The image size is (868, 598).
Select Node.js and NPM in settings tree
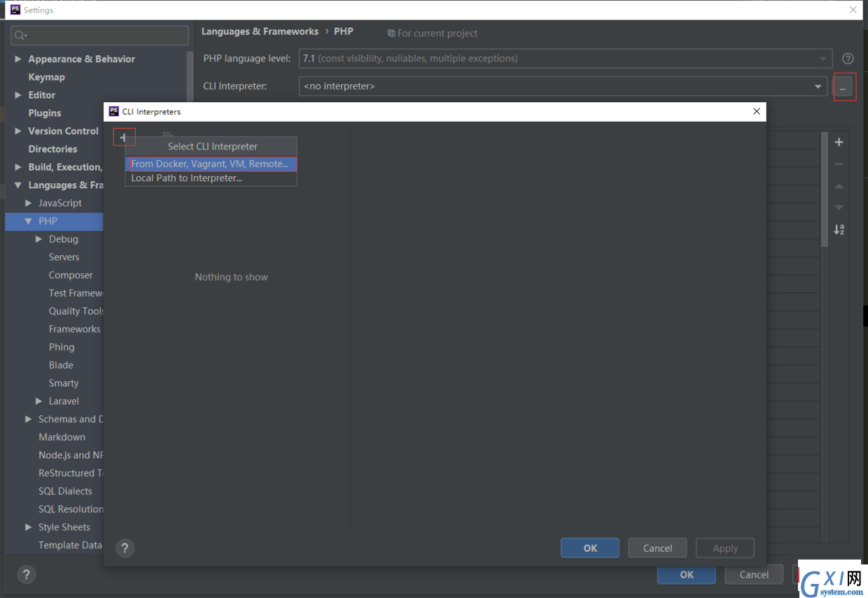(71, 455)
